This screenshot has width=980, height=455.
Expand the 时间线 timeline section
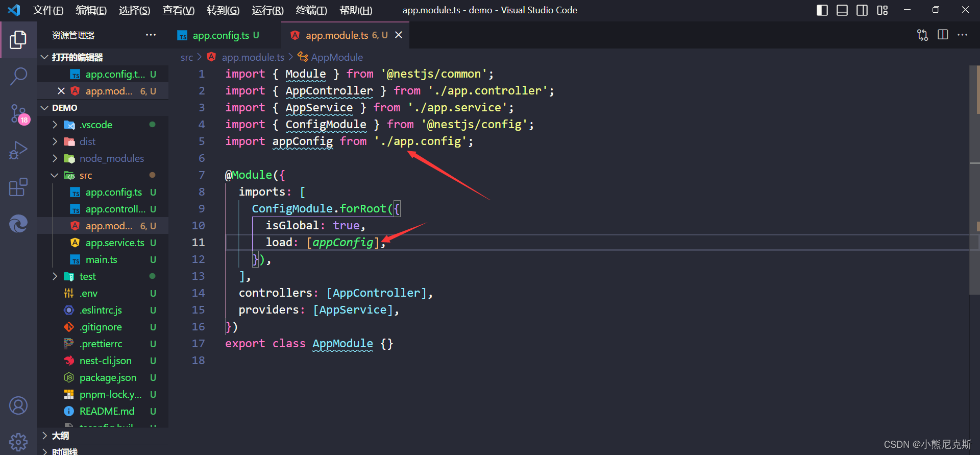point(103,451)
